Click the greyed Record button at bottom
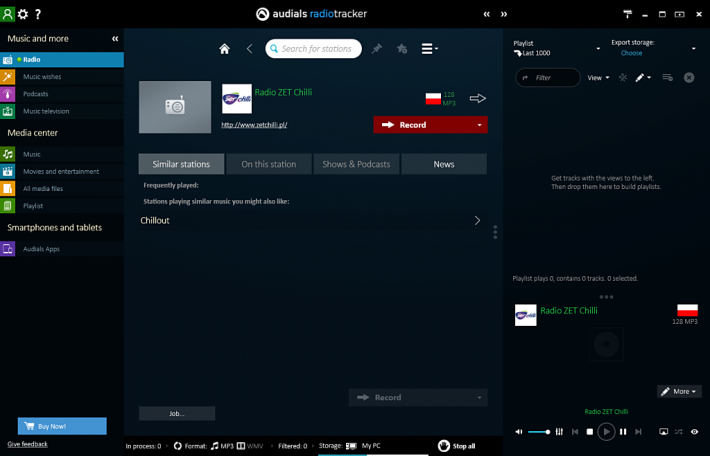The height and width of the screenshot is (456, 710). (x=418, y=397)
